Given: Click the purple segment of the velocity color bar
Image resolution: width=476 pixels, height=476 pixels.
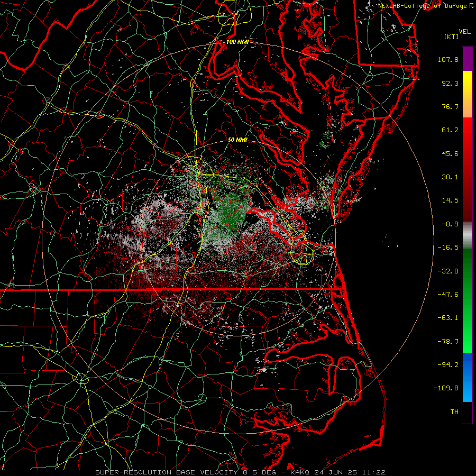Looking at the screenshot, I should click(x=467, y=59).
